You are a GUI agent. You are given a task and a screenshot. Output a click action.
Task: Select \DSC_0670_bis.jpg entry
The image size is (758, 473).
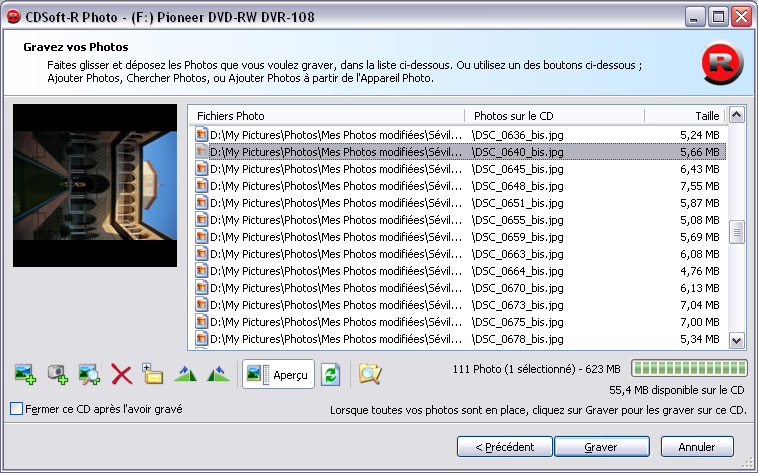click(x=517, y=288)
